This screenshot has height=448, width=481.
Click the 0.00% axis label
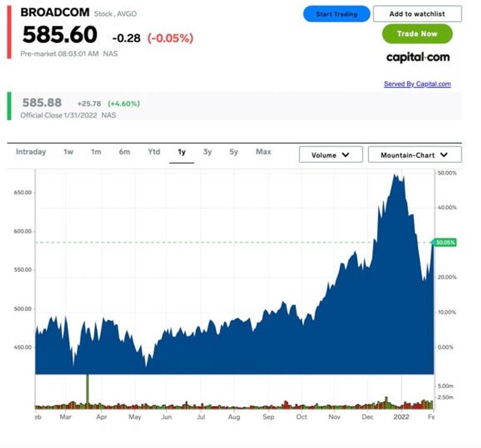[446, 348]
